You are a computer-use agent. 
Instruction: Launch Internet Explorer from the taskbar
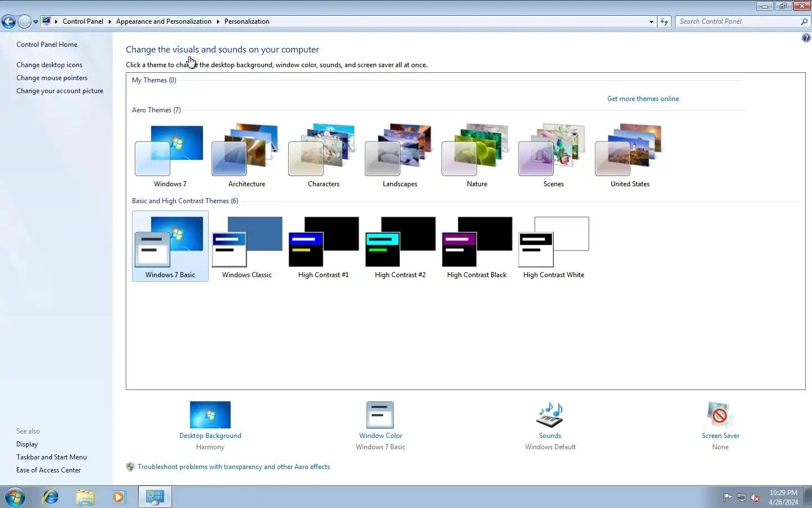click(51, 497)
